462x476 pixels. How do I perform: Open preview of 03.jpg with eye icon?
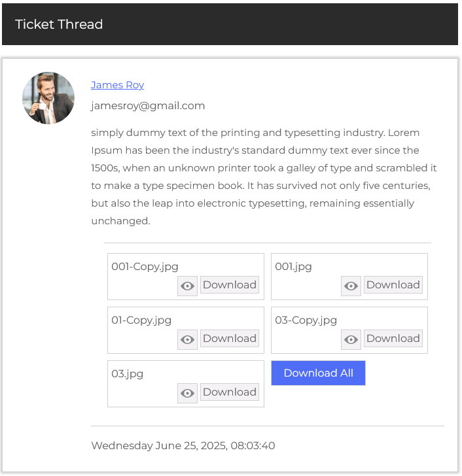coord(188,393)
